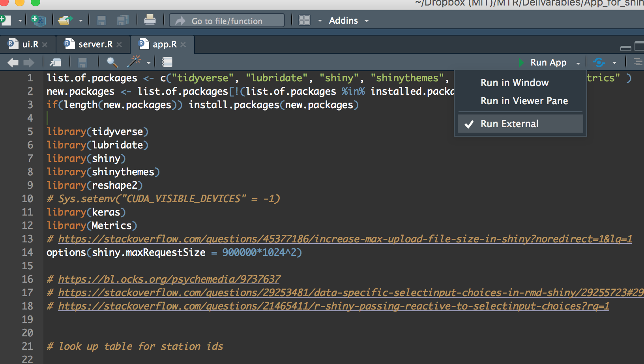Open the r-shiny-passing-reactive stackoverflow link
The width and height of the screenshot is (644, 364).
[333, 306]
